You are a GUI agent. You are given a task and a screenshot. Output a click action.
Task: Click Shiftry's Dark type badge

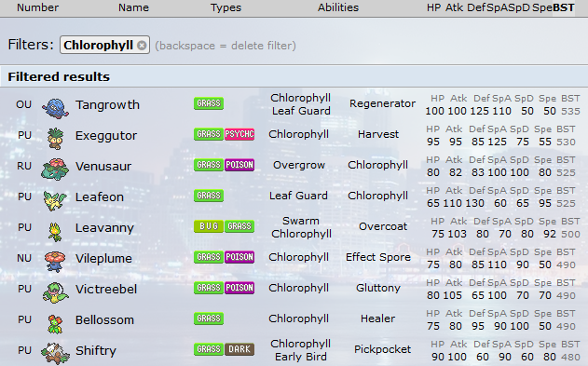[x=239, y=349]
